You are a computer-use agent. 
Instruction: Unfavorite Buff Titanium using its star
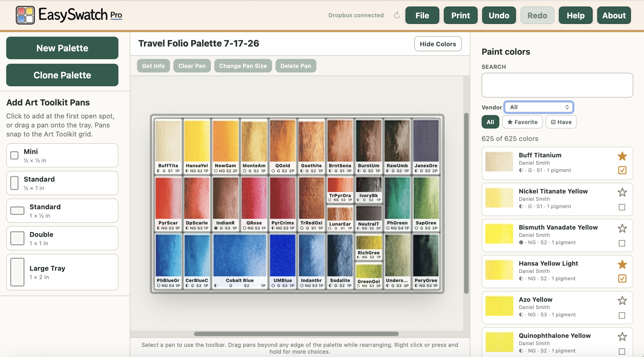(x=622, y=156)
